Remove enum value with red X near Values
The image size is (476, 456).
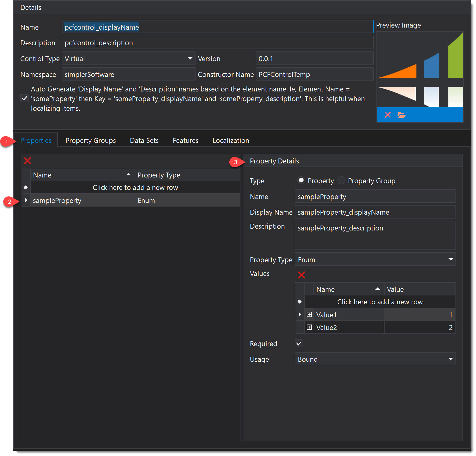click(x=301, y=275)
